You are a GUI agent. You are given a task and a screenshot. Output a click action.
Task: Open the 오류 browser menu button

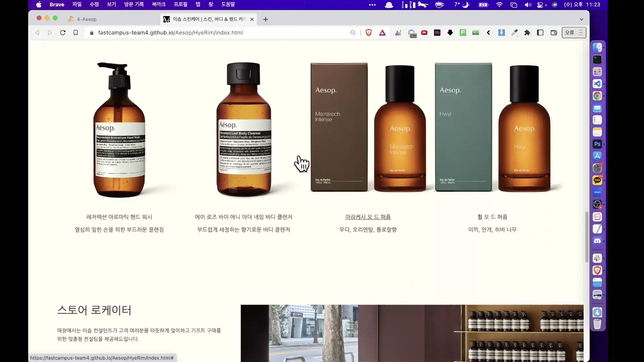tap(574, 33)
